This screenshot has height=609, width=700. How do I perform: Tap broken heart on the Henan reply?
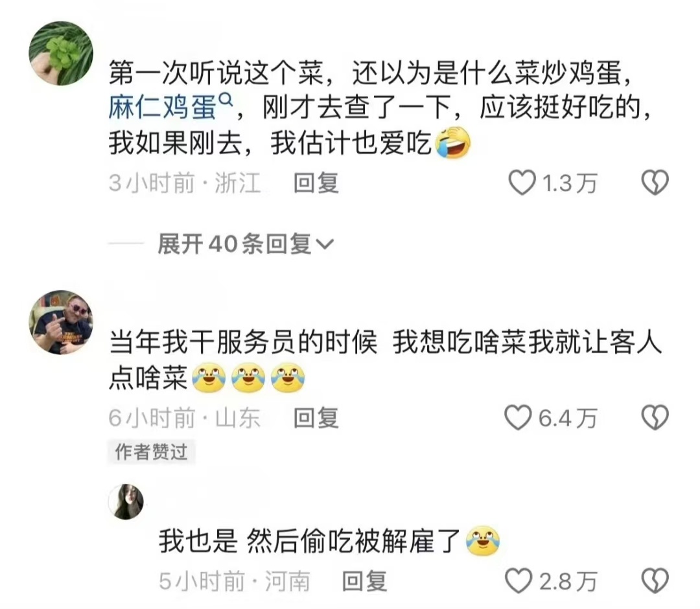click(x=655, y=581)
